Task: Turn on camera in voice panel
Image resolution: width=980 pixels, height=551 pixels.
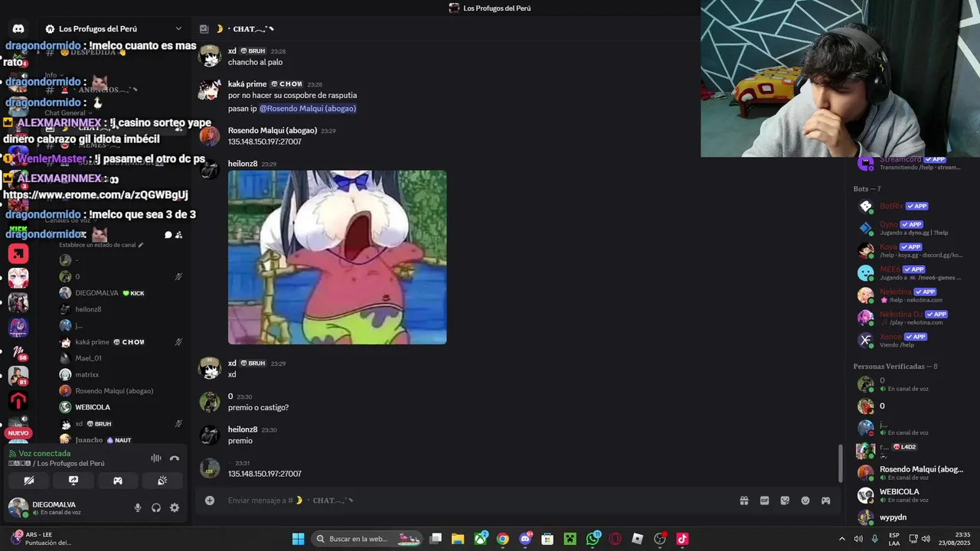Action: tap(29, 481)
